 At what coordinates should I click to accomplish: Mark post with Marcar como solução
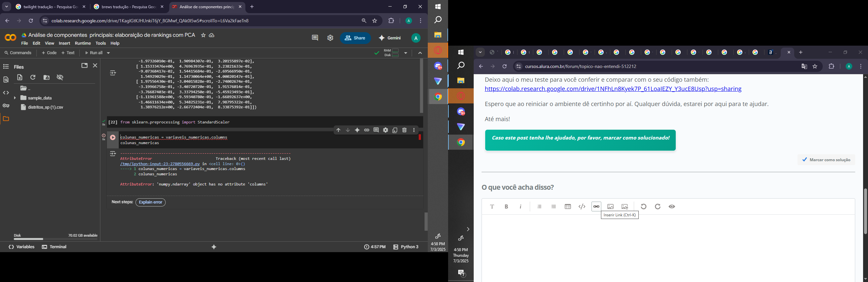[826, 160]
